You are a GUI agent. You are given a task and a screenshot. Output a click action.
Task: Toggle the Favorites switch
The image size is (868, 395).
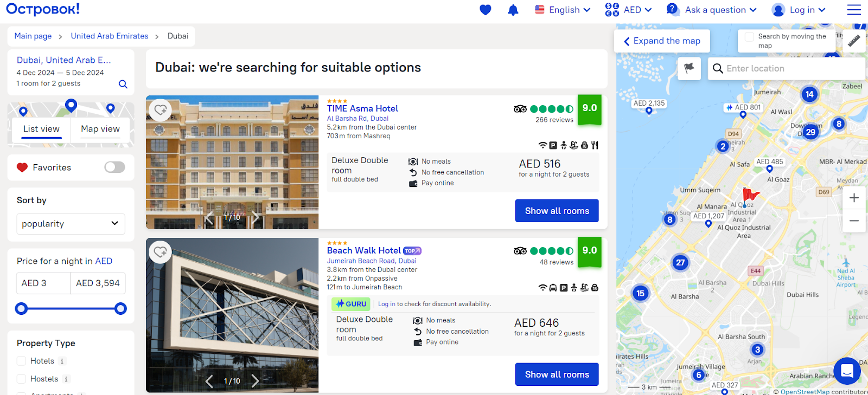(114, 167)
